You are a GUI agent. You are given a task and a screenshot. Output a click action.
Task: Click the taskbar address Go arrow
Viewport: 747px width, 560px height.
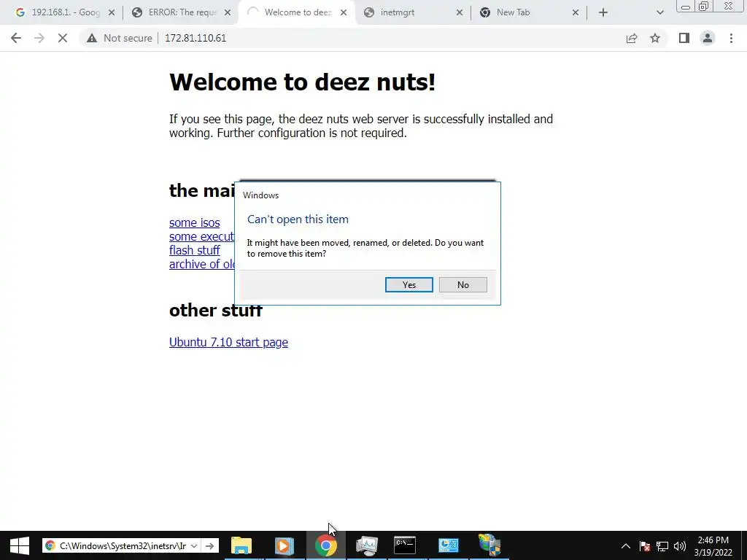pyautogui.click(x=209, y=545)
